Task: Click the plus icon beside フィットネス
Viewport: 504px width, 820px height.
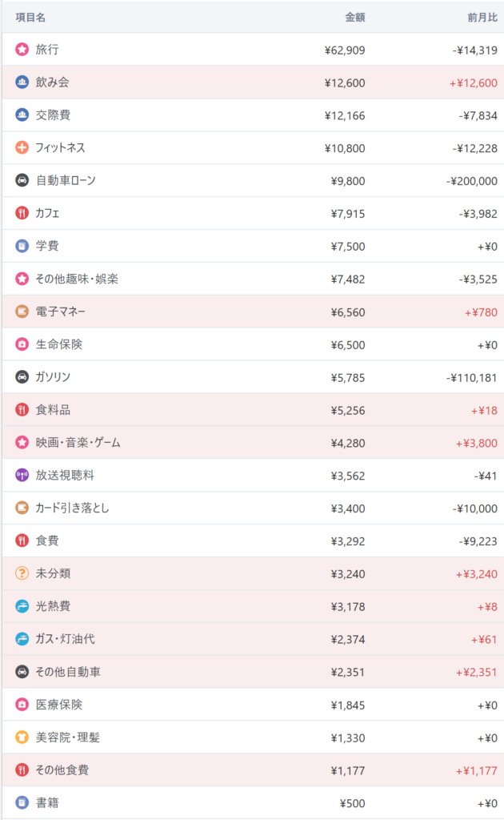Action: (x=22, y=148)
